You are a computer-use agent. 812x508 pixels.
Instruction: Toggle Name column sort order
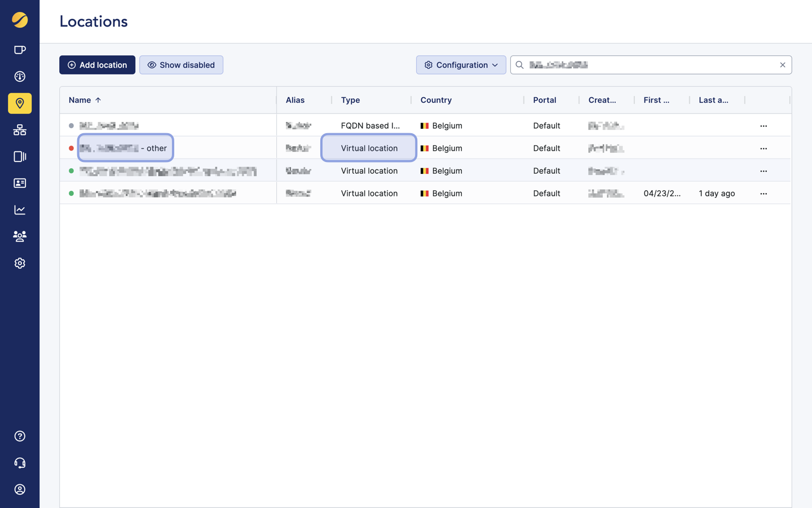pyautogui.click(x=85, y=100)
